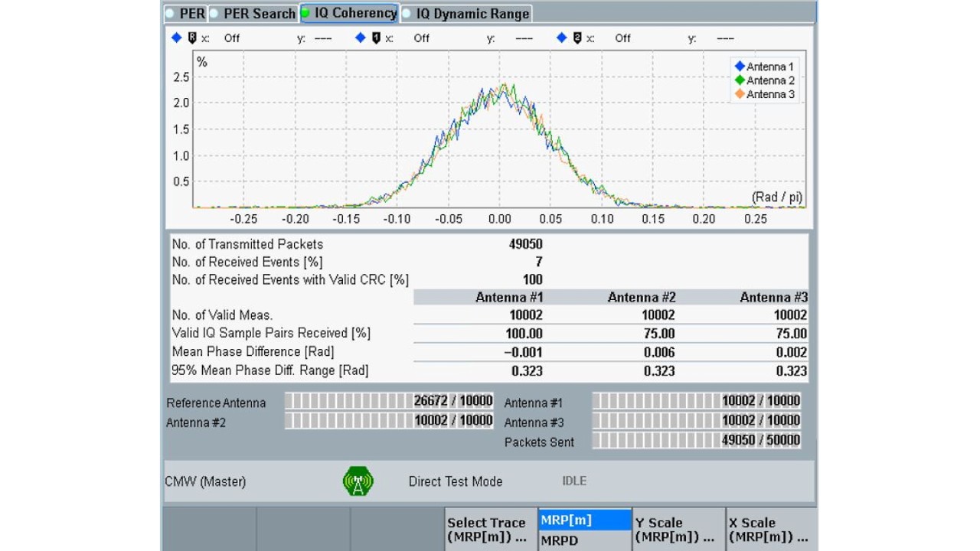This screenshot has height=551, width=980.
Task: Toggle the green IQ Coherency indicator
Action: click(x=305, y=13)
